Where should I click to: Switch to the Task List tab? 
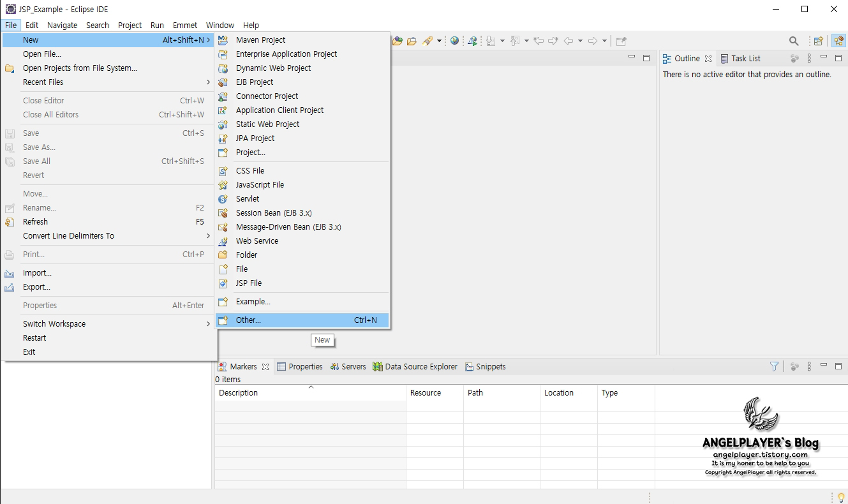coord(740,58)
